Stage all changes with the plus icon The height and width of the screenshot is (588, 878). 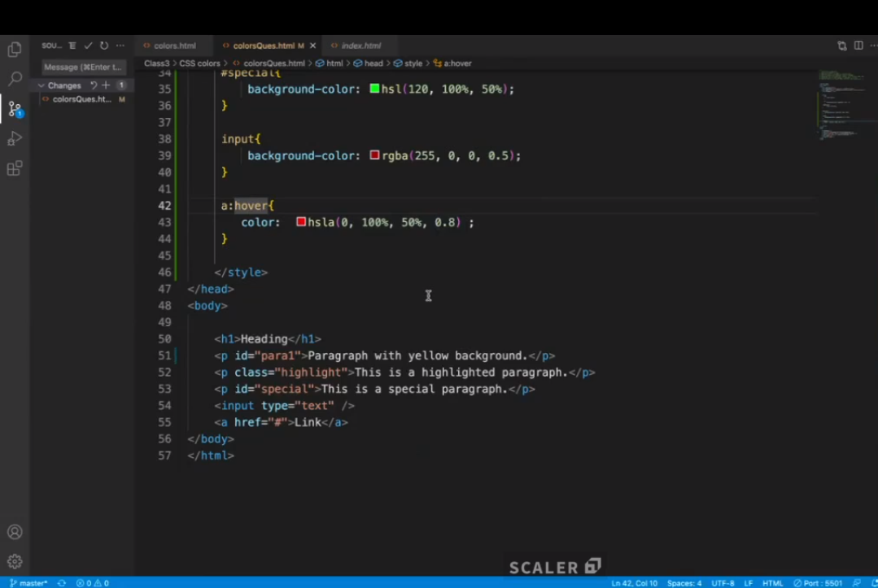point(106,85)
